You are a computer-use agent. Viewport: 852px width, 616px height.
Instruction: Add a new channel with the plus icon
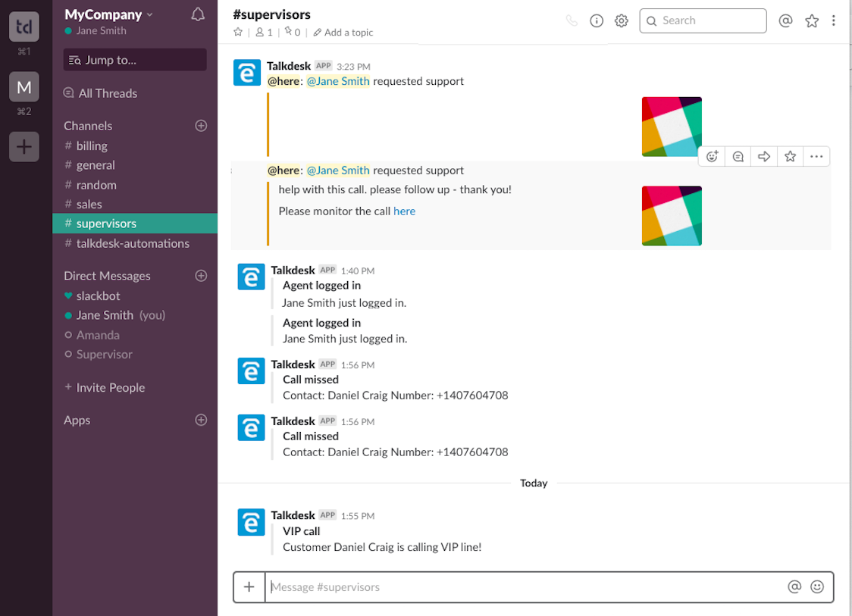click(x=200, y=126)
